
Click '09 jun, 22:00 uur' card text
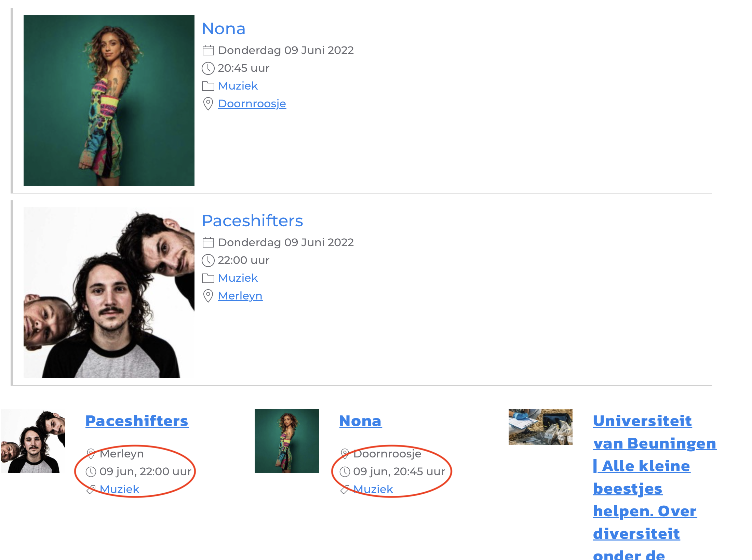(x=145, y=471)
